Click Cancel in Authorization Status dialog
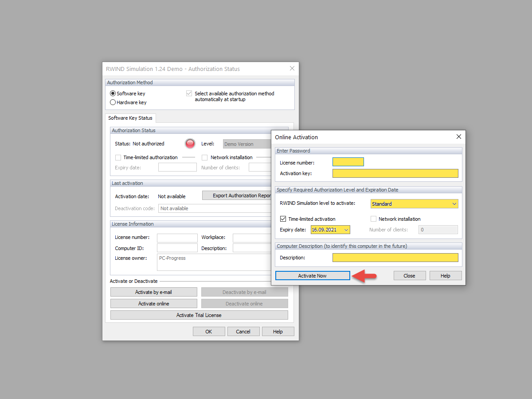Image resolution: width=532 pixels, height=399 pixels. point(243,332)
